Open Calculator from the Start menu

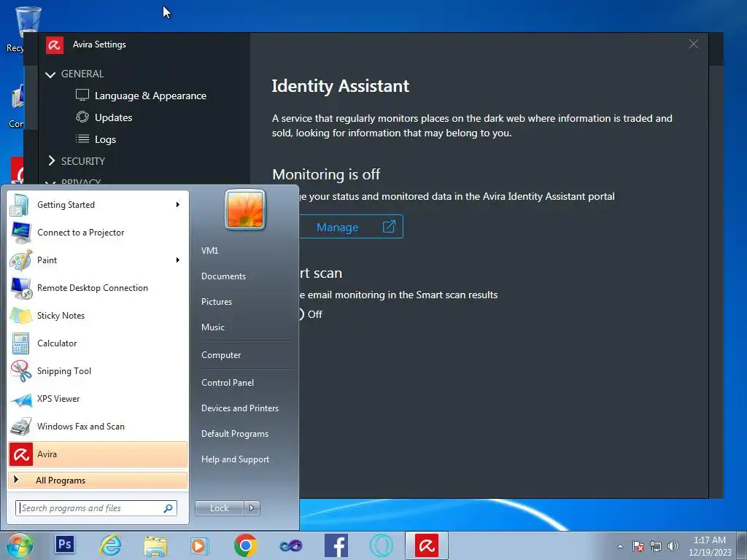coord(98,343)
